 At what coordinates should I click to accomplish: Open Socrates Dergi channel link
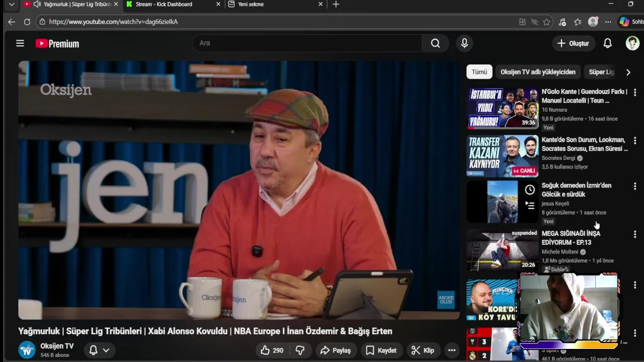point(558,158)
